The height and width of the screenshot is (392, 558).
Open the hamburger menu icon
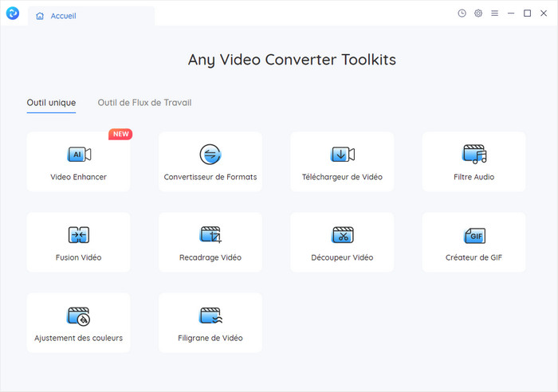pyautogui.click(x=495, y=14)
